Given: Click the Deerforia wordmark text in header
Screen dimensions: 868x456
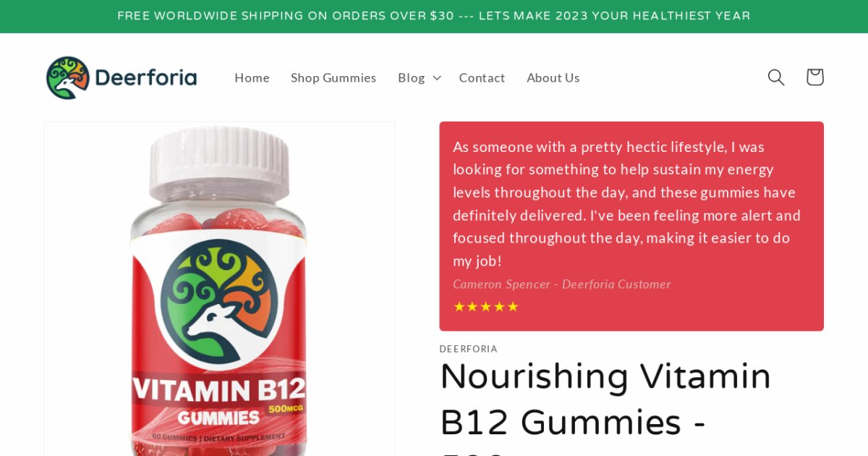Looking at the screenshot, I should (145, 77).
